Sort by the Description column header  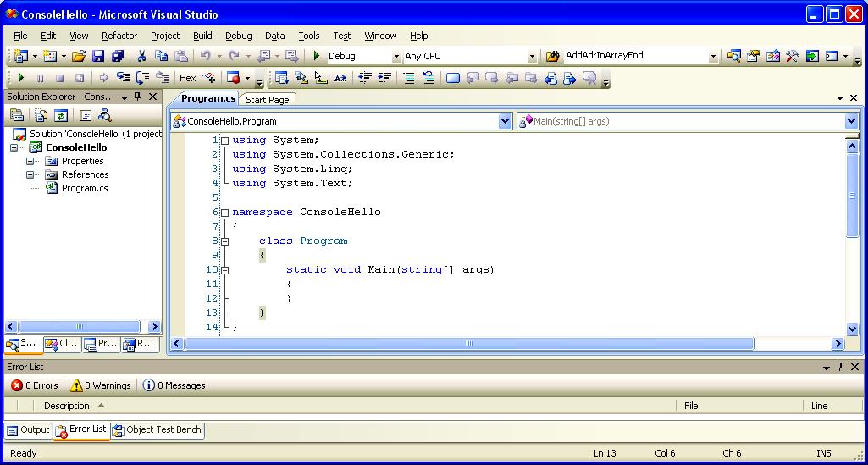[354, 406]
